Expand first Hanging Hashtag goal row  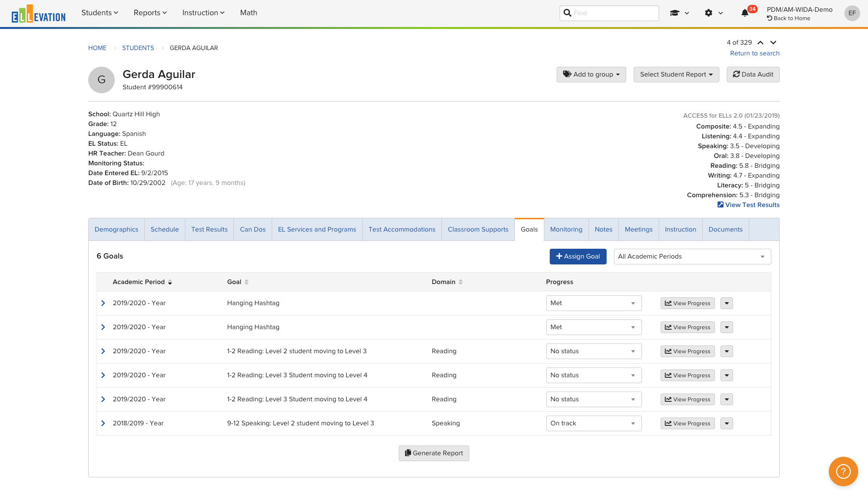coord(103,303)
